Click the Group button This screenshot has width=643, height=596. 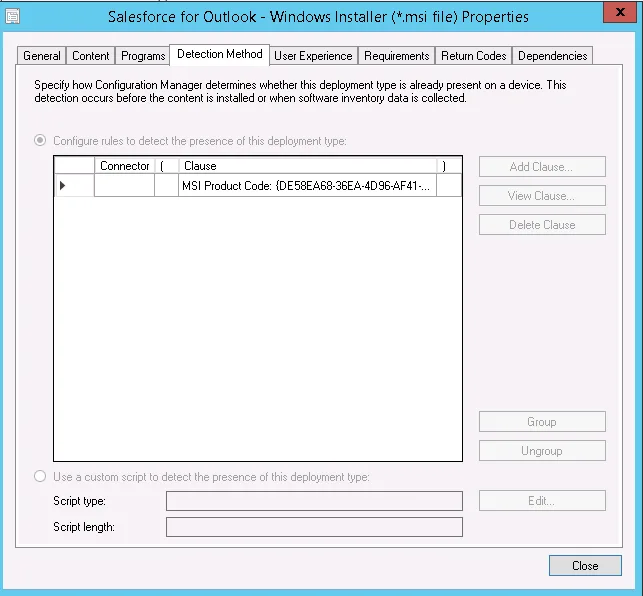tap(542, 422)
